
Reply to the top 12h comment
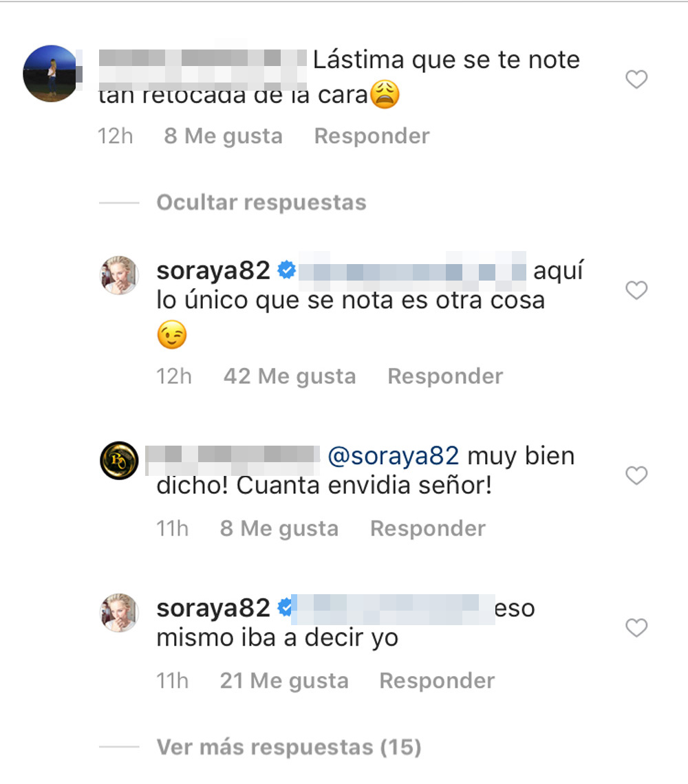(372, 136)
